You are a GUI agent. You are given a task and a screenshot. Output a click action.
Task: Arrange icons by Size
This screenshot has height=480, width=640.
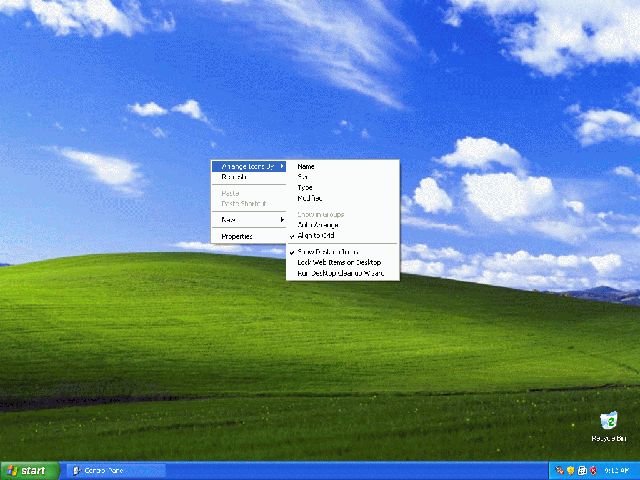342,177
